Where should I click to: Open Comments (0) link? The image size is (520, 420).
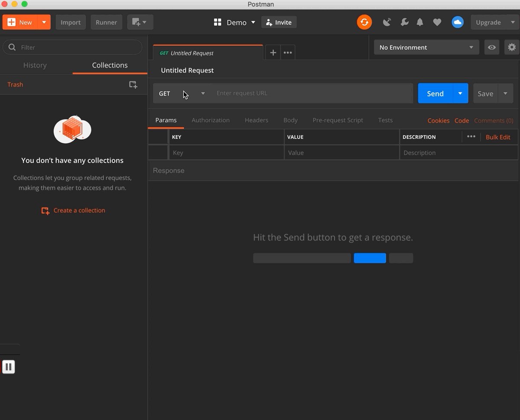pyautogui.click(x=494, y=120)
